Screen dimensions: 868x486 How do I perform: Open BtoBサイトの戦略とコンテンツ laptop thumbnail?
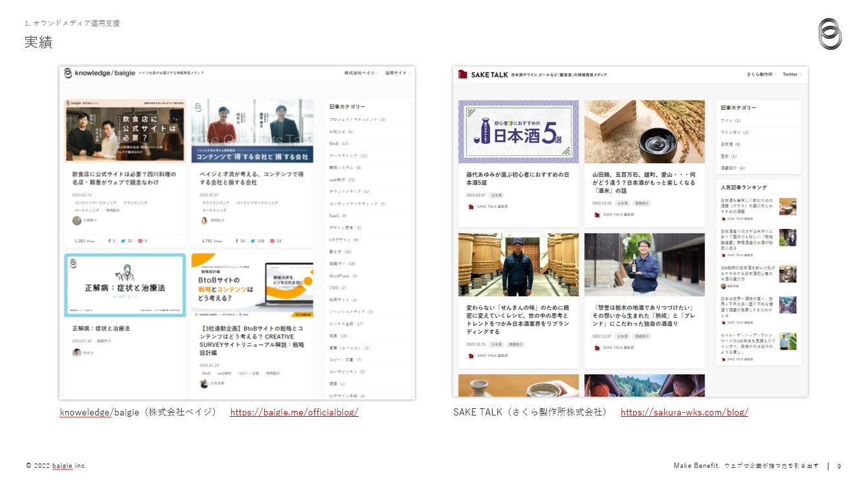click(x=252, y=285)
